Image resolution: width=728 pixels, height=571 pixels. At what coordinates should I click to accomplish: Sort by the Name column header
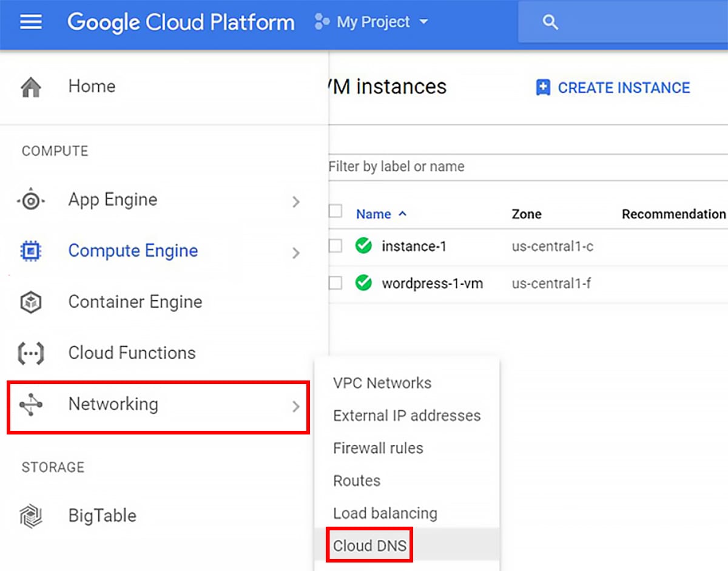click(374, 214)
